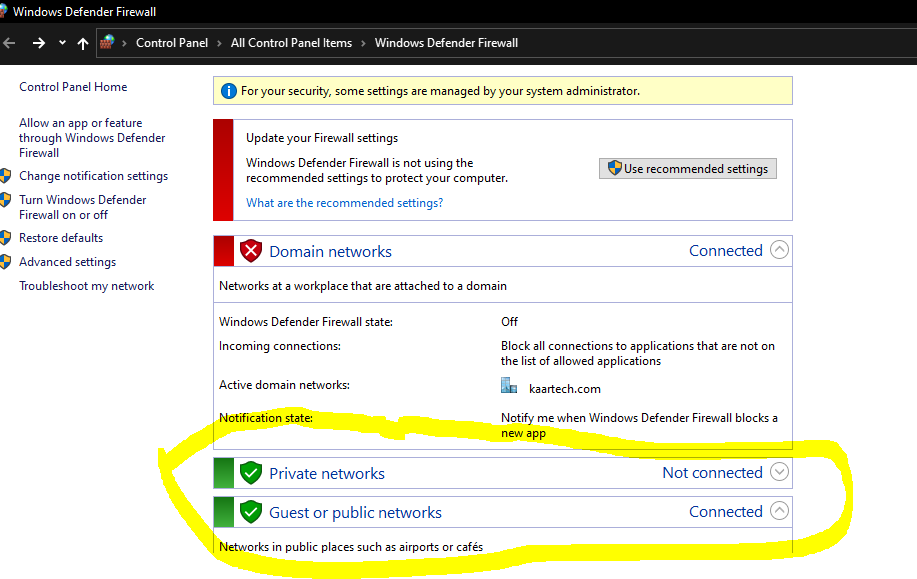Click the info icon in security banner
Screen dimensions: 917x579
(228, 91)
